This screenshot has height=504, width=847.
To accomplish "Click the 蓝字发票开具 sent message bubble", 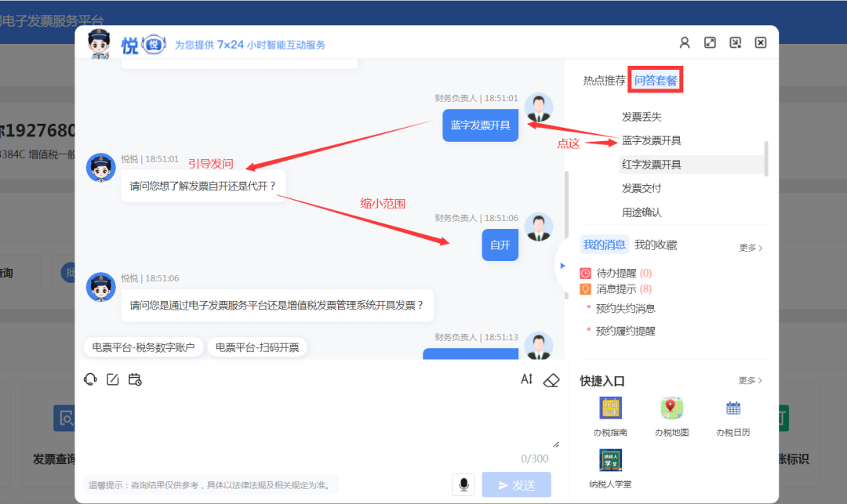I will [480, 125].
